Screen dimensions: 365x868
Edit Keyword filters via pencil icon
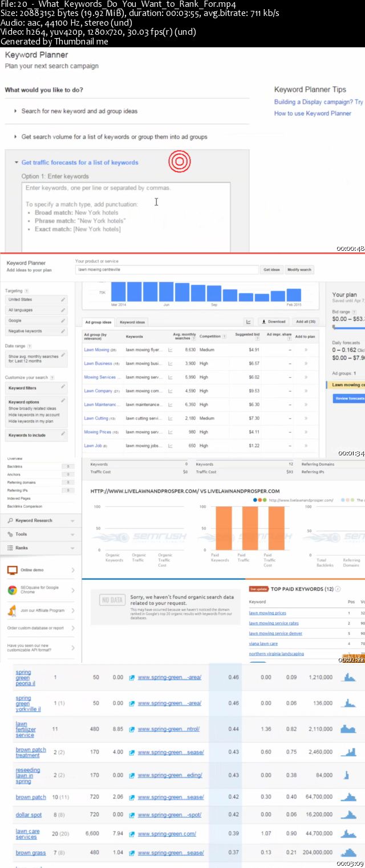tap(63, 387)
